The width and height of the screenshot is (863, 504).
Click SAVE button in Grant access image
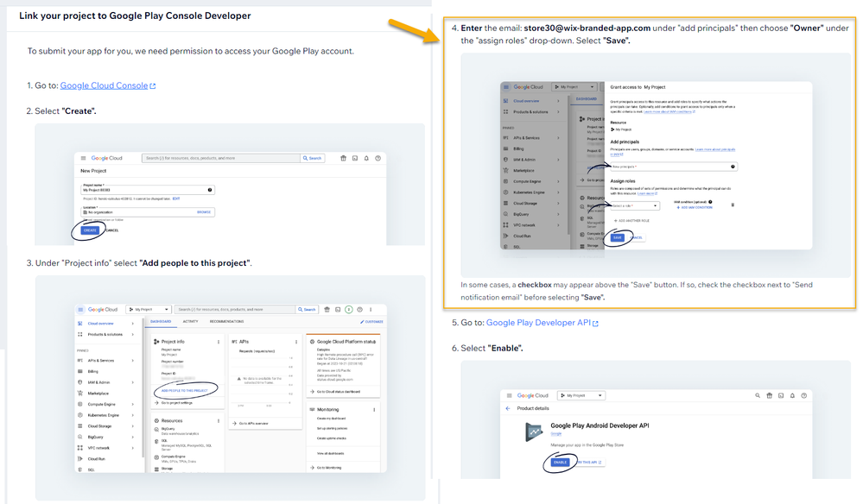618,238
